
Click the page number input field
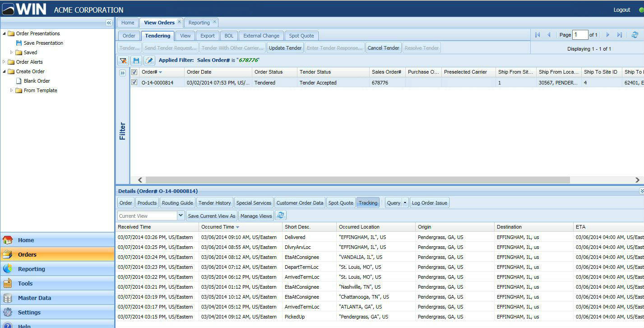[580, 35]
